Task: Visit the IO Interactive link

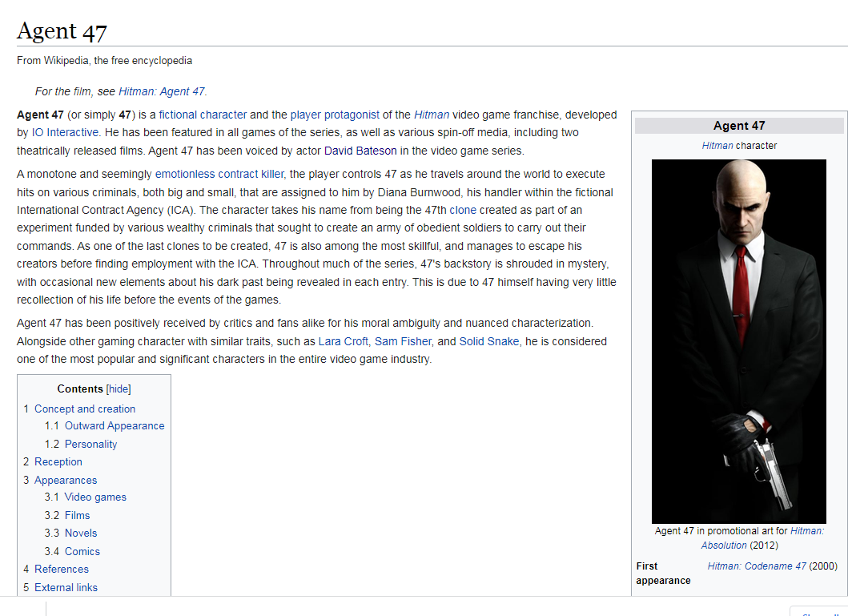Action: [x=65, y=132]
